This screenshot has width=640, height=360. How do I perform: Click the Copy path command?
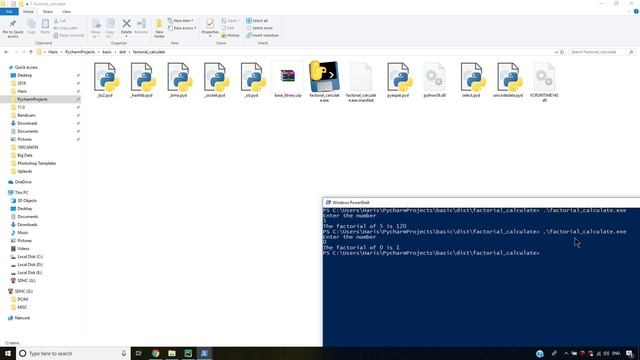click(65, 28)
